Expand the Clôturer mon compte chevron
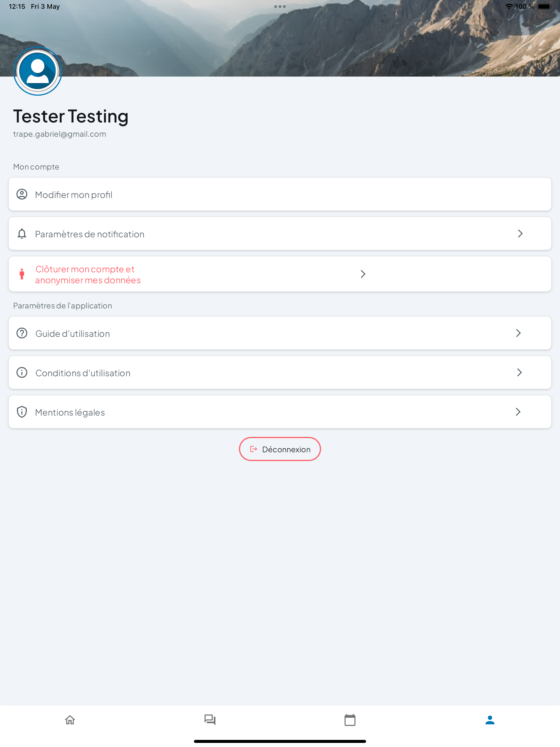560x747 pixels. click(363, 274)
